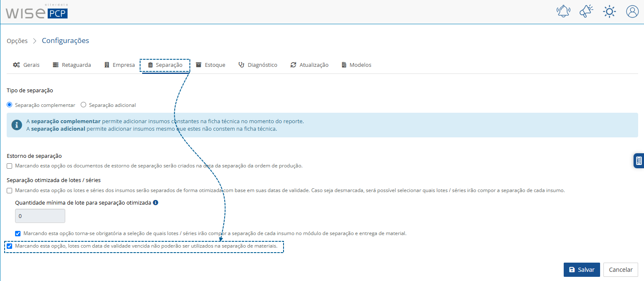Click the minimum lot quantity field
644x281 pixels.
pyautogui.click(x=40, y=216)
